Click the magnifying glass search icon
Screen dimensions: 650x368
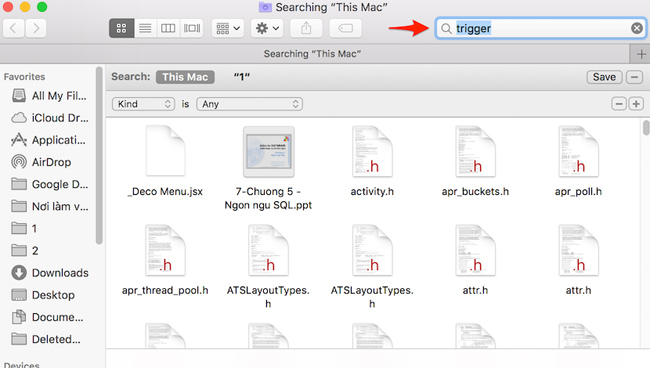point(446,29)
